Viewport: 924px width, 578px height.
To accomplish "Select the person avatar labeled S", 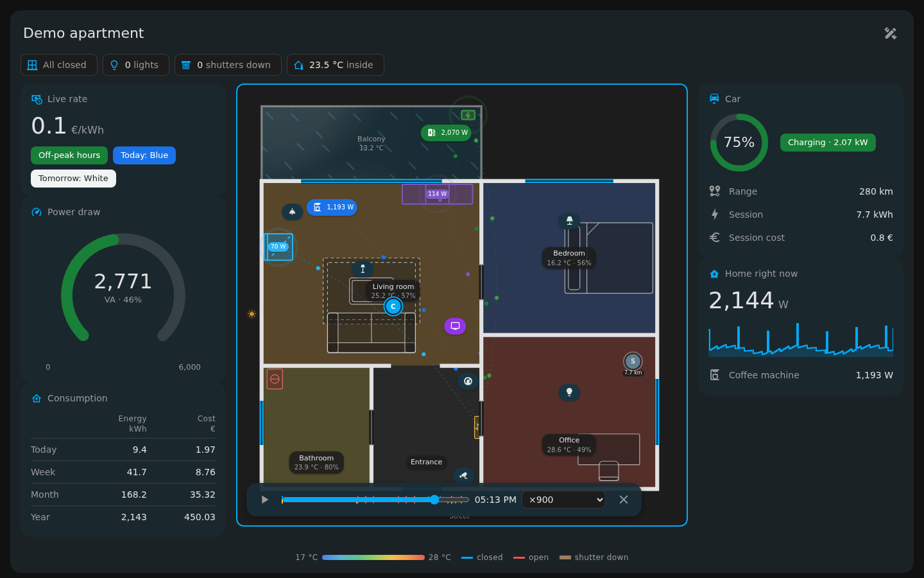I will pyautogui.click(x=633, y=362).
